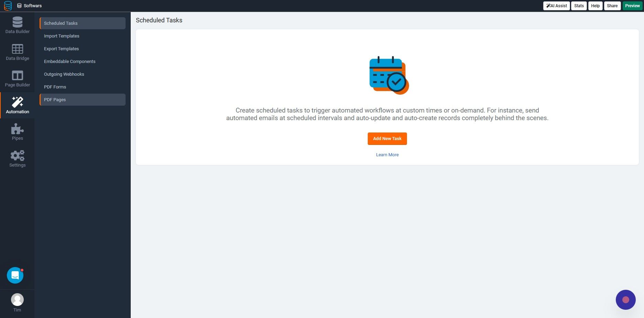
Task: Open the Data Bridge section
Action: [17, 52]
